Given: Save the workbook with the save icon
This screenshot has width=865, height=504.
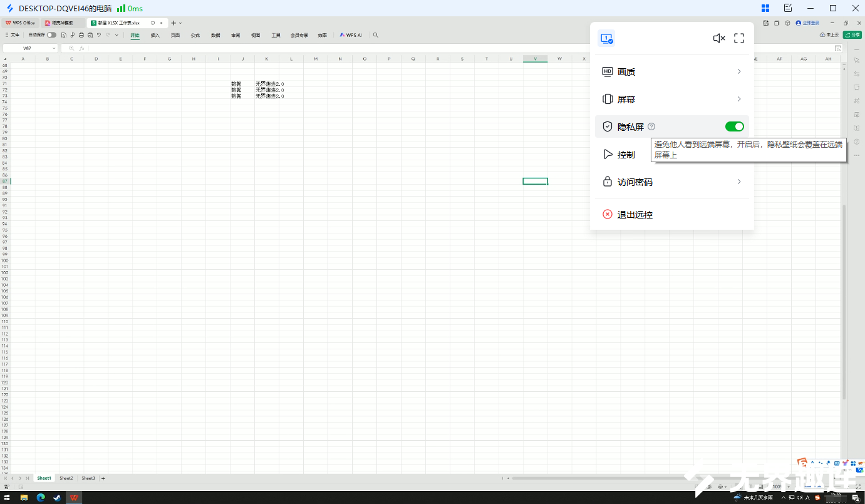Looking at the screenshot, I should (65, 35).
